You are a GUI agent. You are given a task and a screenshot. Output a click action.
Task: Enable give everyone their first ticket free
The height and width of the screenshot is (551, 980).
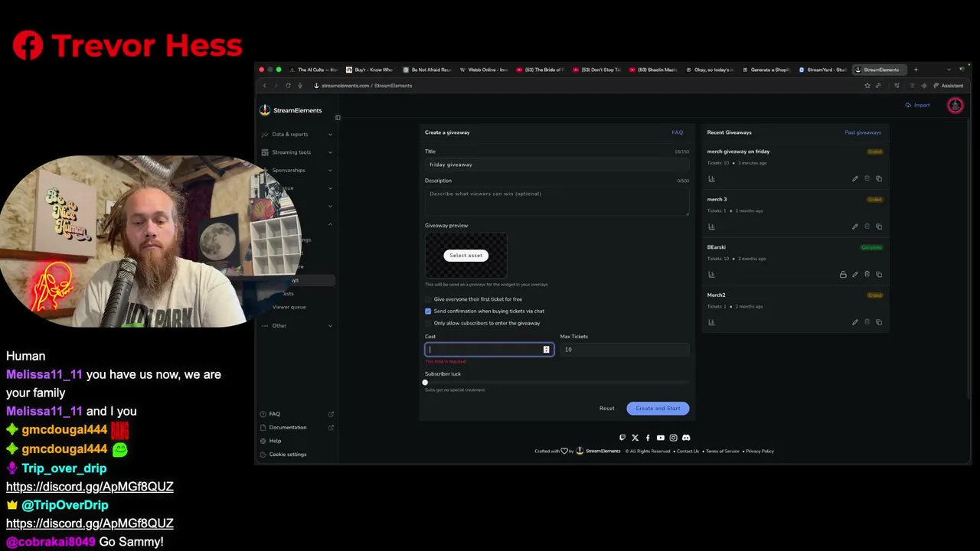428,299
